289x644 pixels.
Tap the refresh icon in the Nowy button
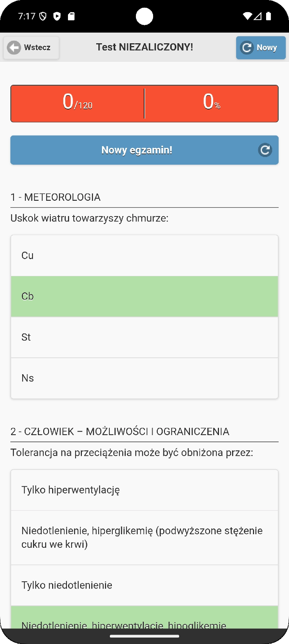pyautogui.click(x=247, y=48)
